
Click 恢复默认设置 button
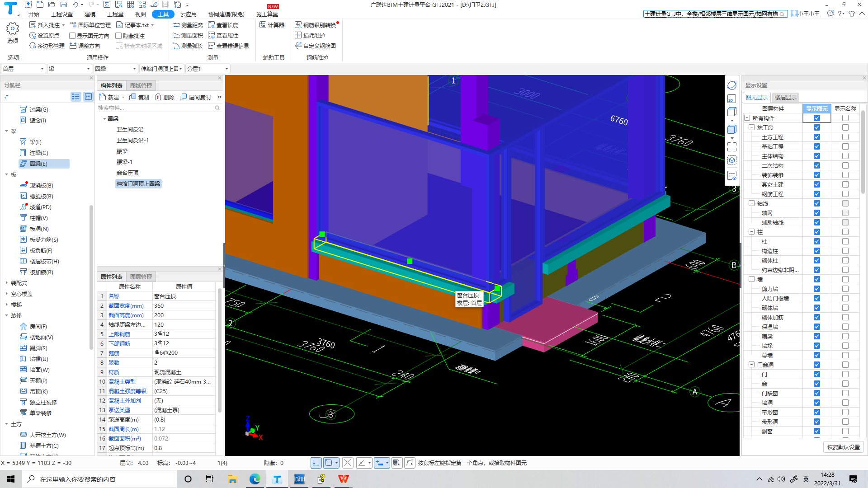(844, 447)
